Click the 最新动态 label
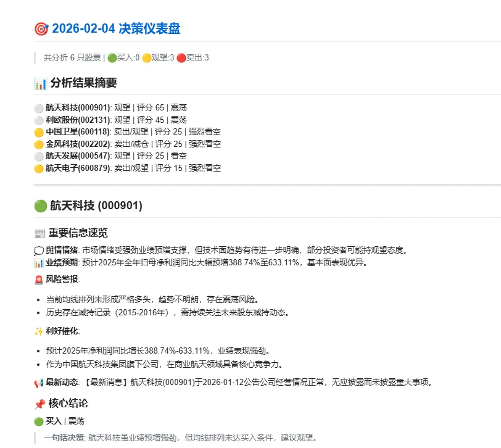The height and width of the screenshot is (448, 501). (62, 382)
